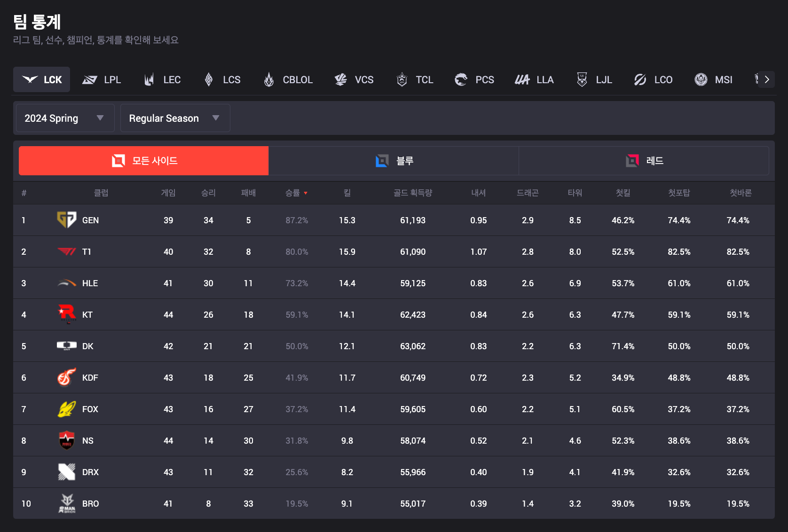Click the GEN team logo
Viewport: 788px width, 532px height.
click(66, 220)
